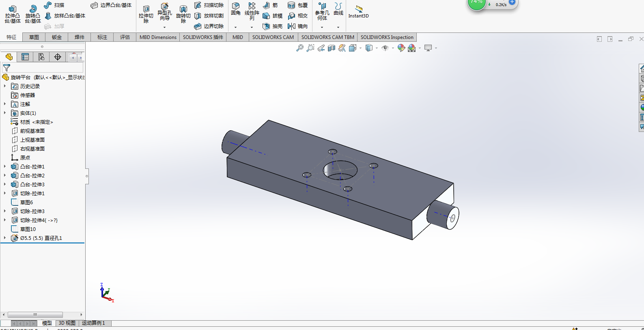Toggle Instant3D mode

coord(359,12)
